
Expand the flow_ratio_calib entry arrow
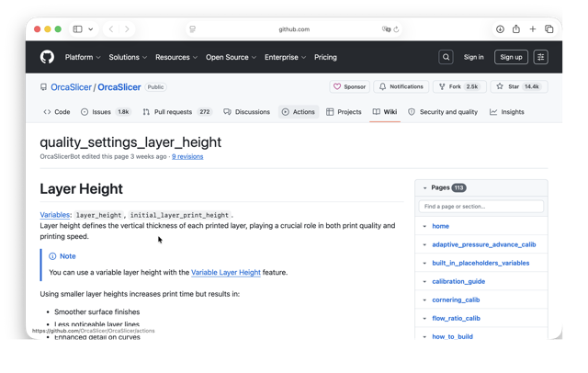tap(424, 318)
